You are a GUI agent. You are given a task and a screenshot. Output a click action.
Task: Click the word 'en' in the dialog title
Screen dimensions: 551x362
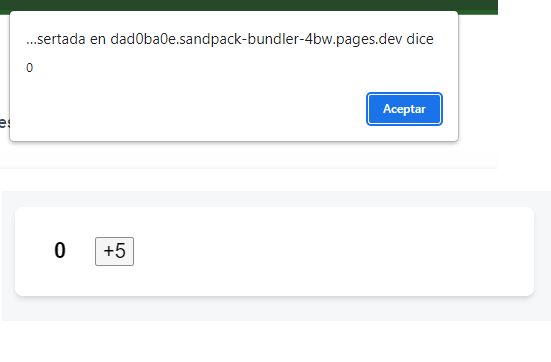(x=98, y=39)
